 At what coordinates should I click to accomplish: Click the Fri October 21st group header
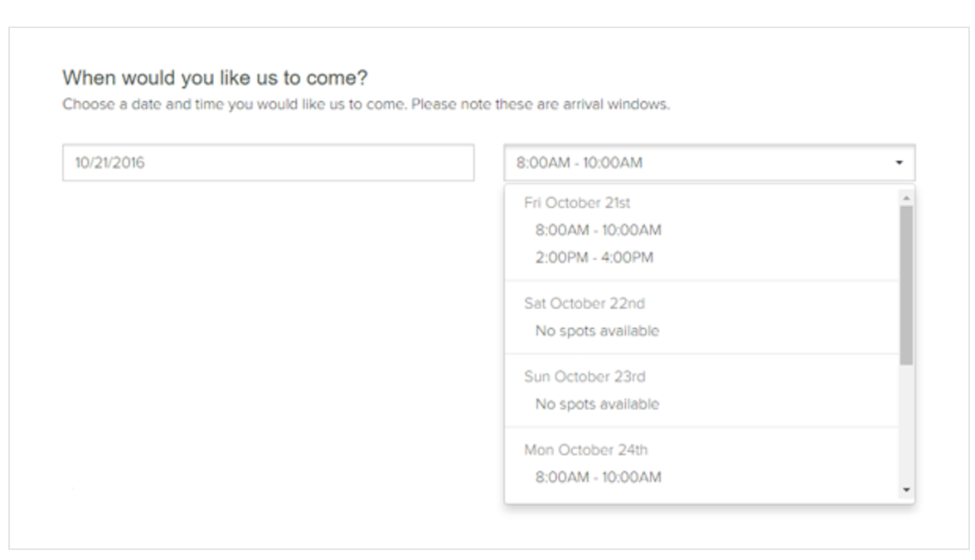pos(578,203)
